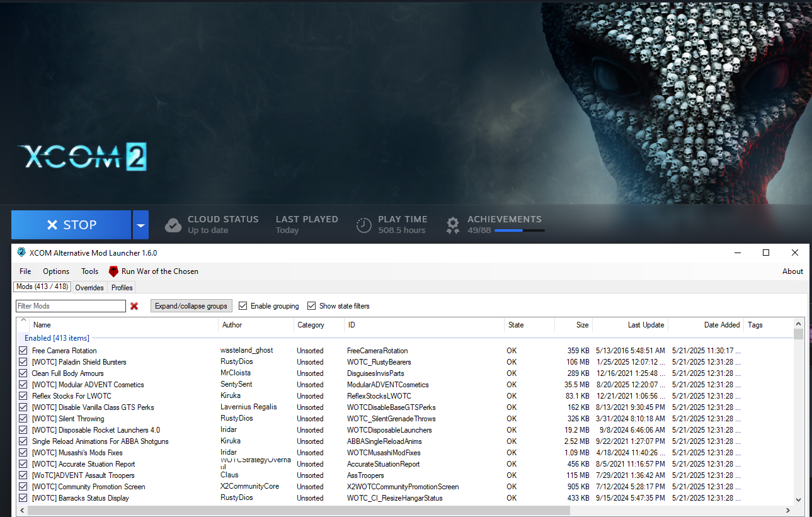Open the Tools menu

click(x=90, y=271)
